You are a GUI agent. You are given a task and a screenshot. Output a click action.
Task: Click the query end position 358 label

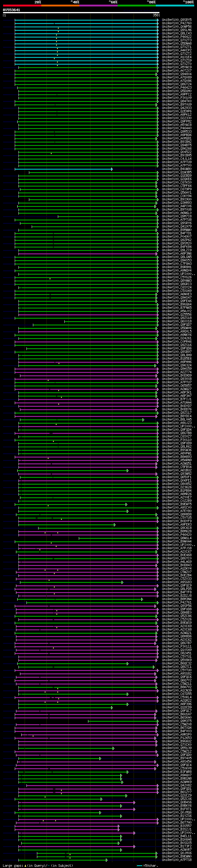click(155, 15)
